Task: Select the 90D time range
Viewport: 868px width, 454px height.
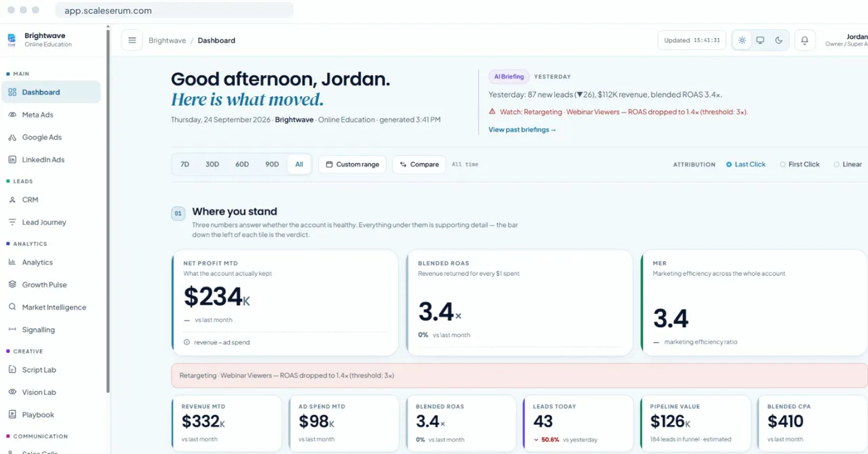Action: click(x=272, y=165)
